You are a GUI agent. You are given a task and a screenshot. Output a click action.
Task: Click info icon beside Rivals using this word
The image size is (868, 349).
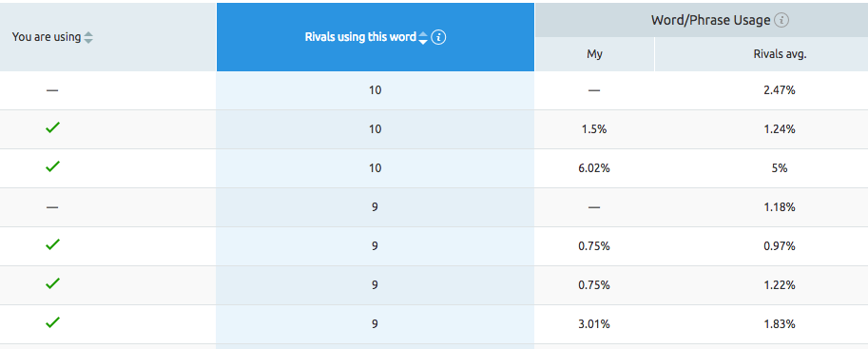(x=438, y=37)
